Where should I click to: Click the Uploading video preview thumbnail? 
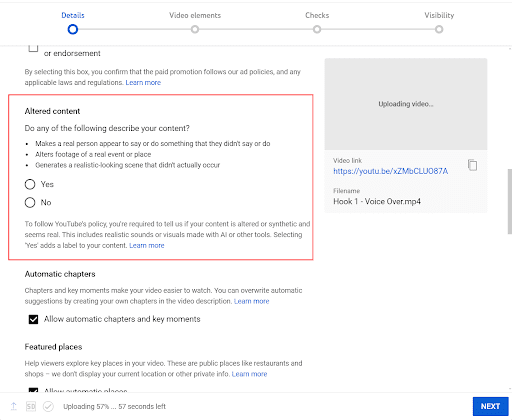[406, 104]
